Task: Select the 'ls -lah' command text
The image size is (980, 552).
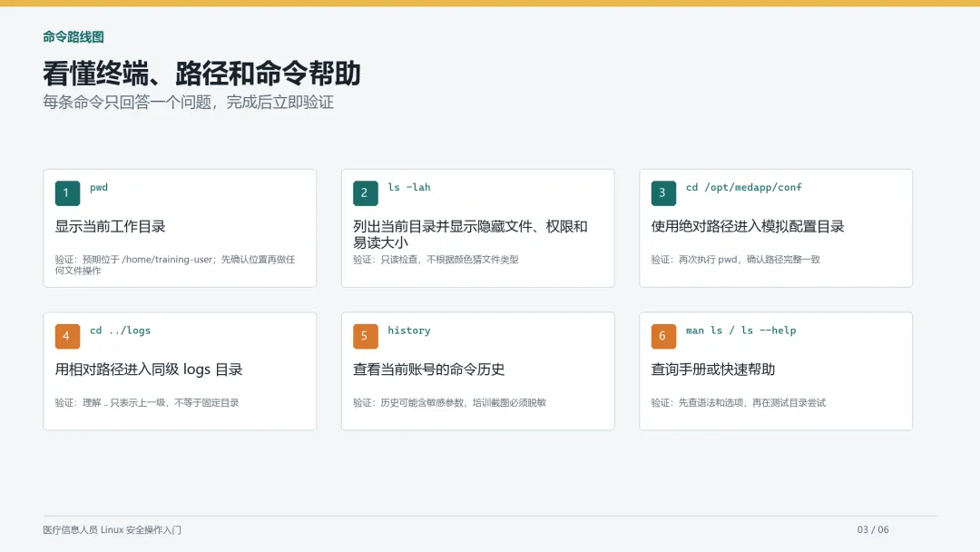Action: click(409, 187)
